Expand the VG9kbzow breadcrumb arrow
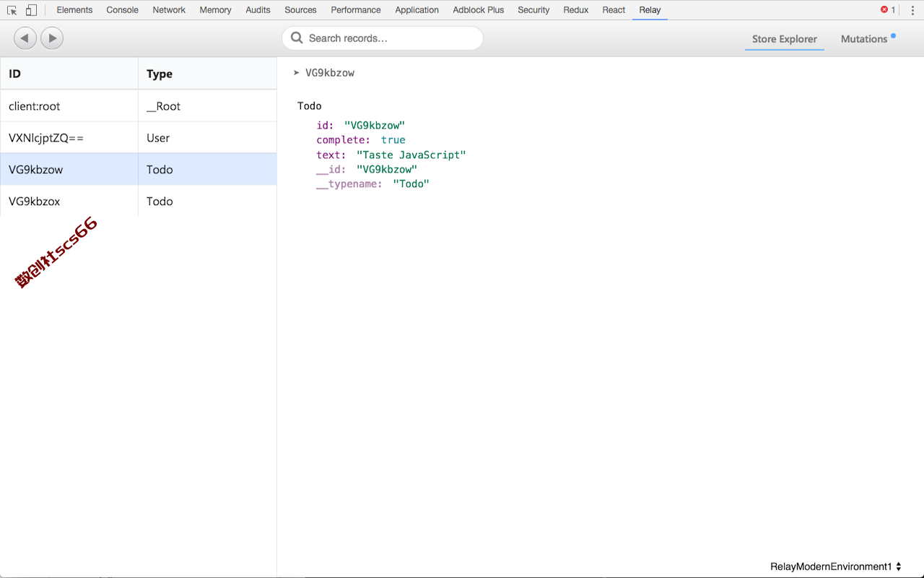Viewport: 924px width, 578px height. click(x=297, y=73)
